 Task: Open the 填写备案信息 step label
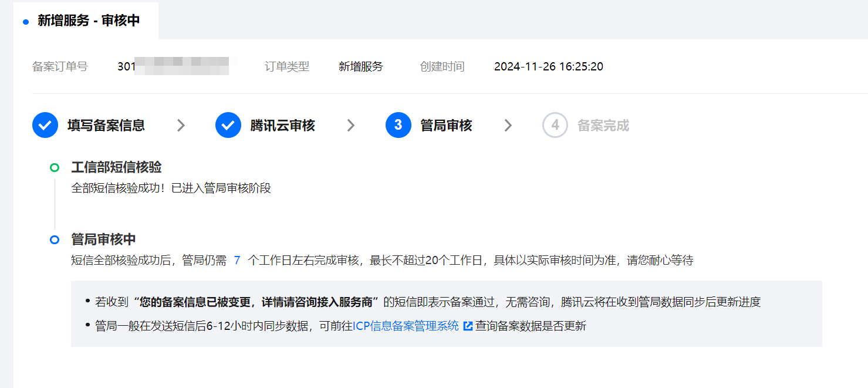[106, 125]
